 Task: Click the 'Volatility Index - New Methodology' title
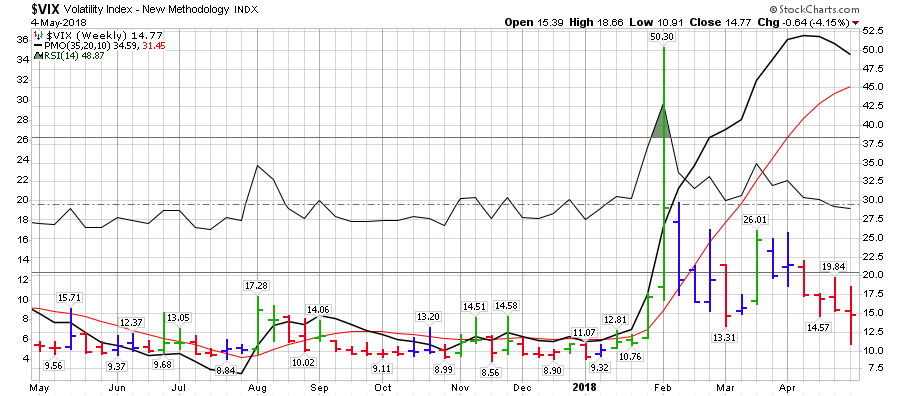click(146, 9)
